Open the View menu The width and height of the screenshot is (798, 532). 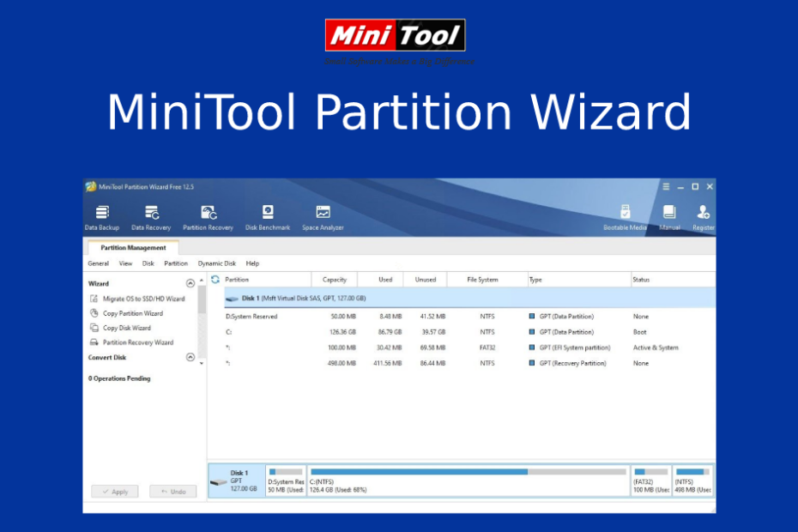coord(125,263)
